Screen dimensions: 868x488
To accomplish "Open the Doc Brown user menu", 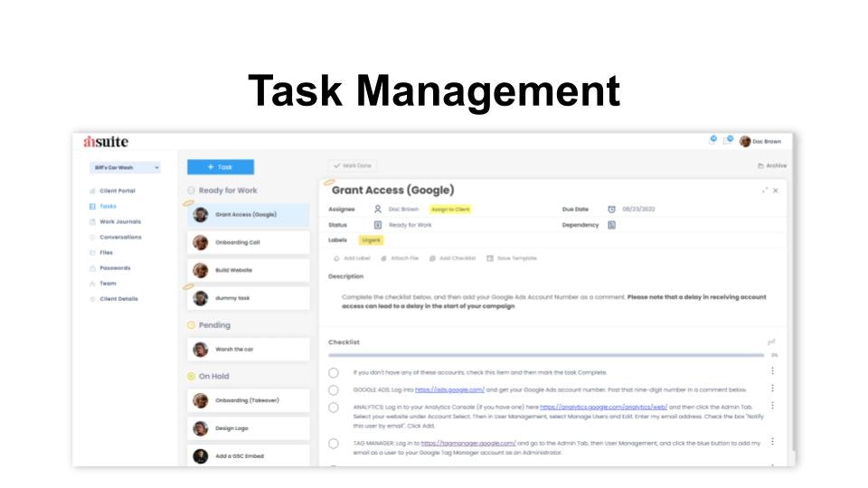I will pyautogui.click(x=760, y=142).
